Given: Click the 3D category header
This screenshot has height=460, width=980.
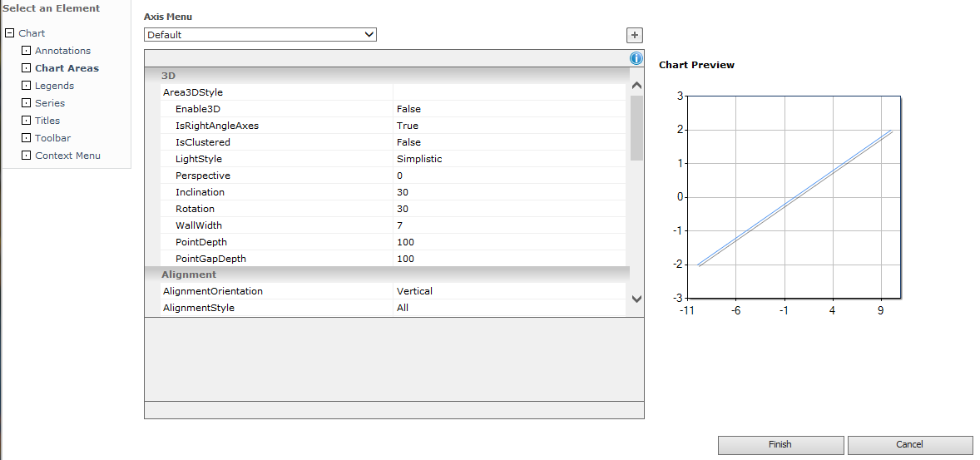Looking at the screenshot, I should pos(387,76).
